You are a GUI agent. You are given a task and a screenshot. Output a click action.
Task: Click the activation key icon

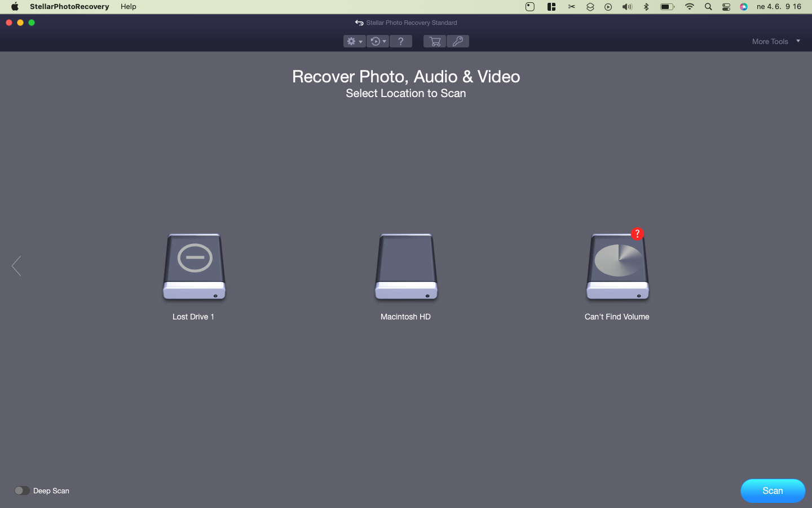[458, 41]
